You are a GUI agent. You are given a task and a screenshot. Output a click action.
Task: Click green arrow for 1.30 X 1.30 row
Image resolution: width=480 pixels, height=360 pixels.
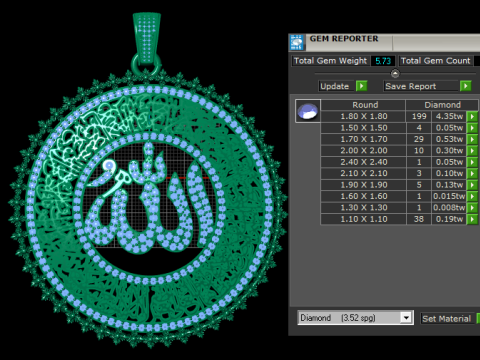pos(472,208)
